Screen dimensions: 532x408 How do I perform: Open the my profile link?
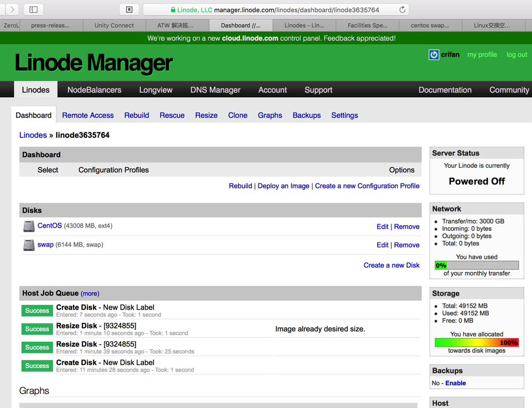tap(482, 55)
